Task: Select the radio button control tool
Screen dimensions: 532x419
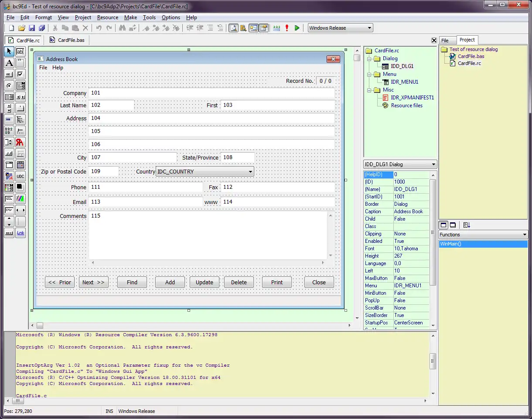Action: click(x=9, y=85)
